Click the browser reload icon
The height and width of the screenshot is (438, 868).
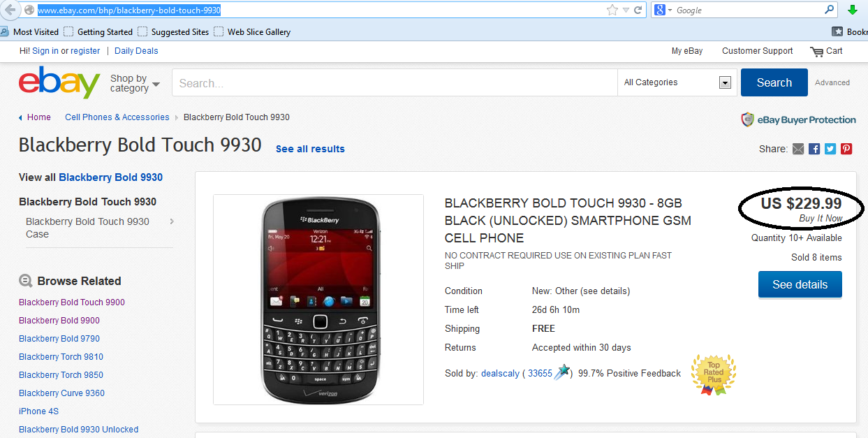click(x=638, y=10)
